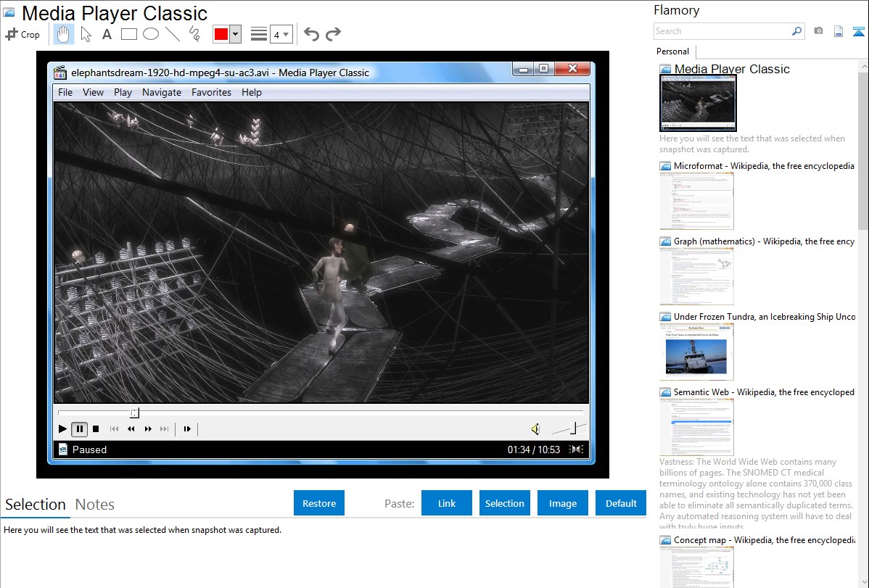Switch to the Notes tab
The width and height of the screenshot is (869, 588).
click(95, 505)
